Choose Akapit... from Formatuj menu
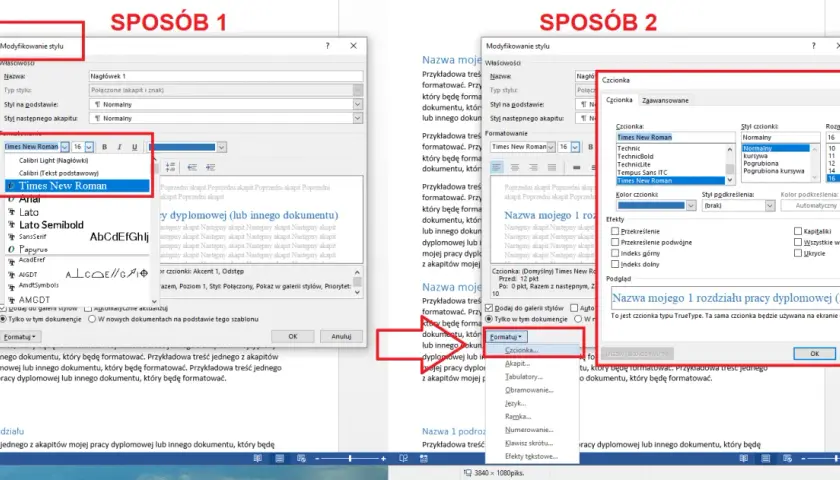 518,363
